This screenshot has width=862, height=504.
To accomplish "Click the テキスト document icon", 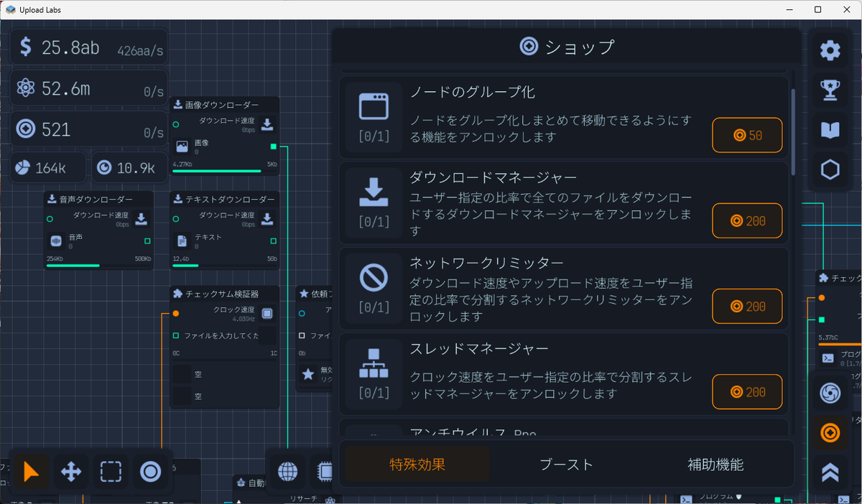I will pos(182,241).
